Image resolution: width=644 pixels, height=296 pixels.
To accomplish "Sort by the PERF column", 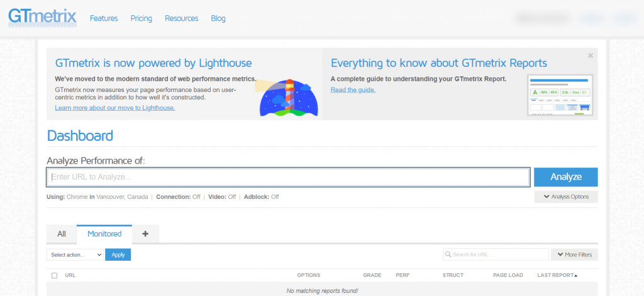I will tap(402, 275).
